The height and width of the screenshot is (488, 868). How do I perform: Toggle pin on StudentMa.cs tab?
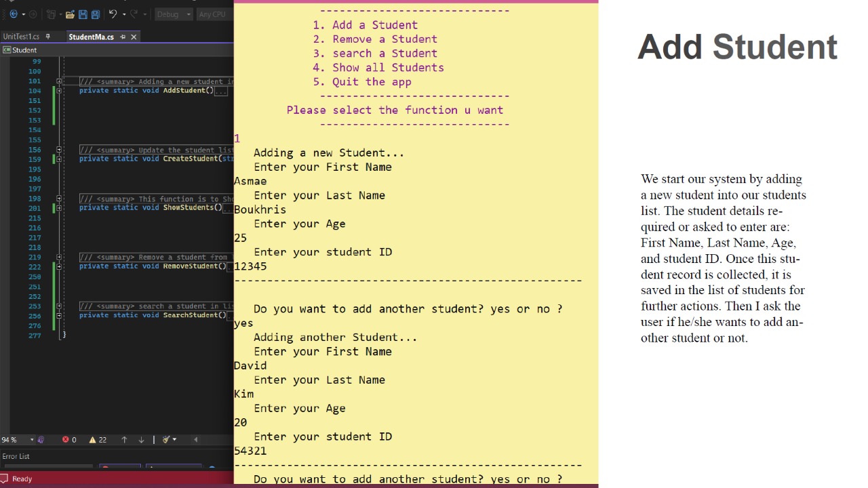[x=123, y=37]
